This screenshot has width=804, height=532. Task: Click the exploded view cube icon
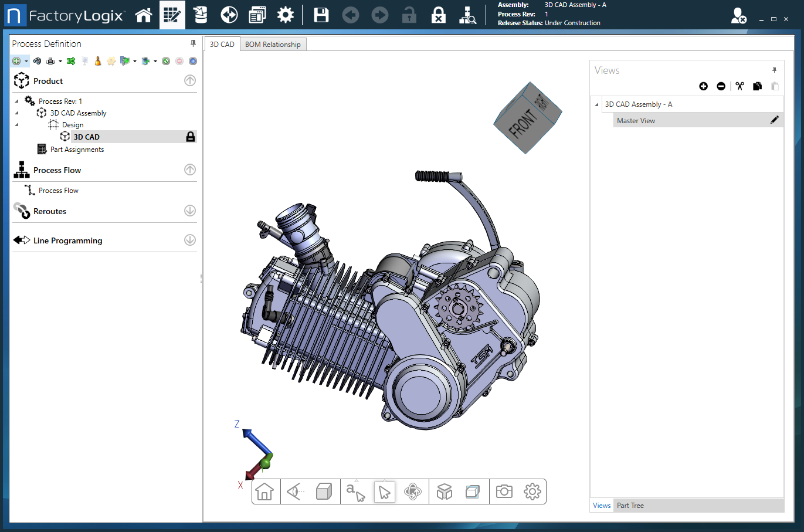(x=444, y=492)
